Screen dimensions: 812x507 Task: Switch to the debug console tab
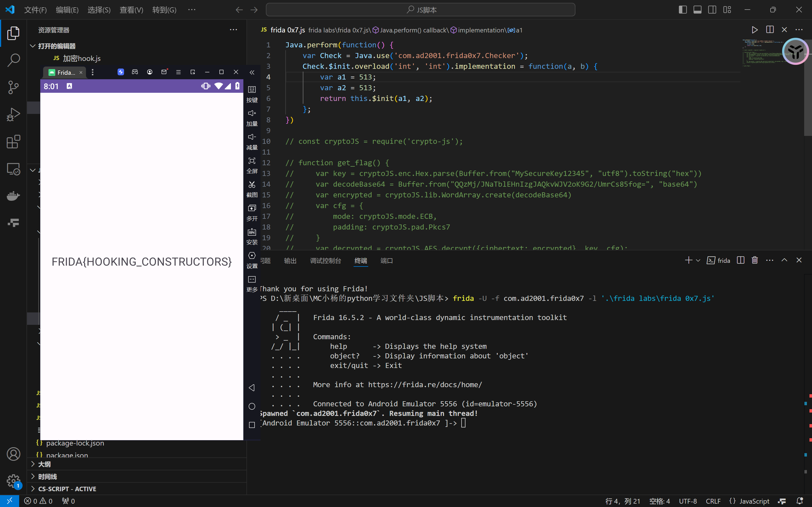325,261
